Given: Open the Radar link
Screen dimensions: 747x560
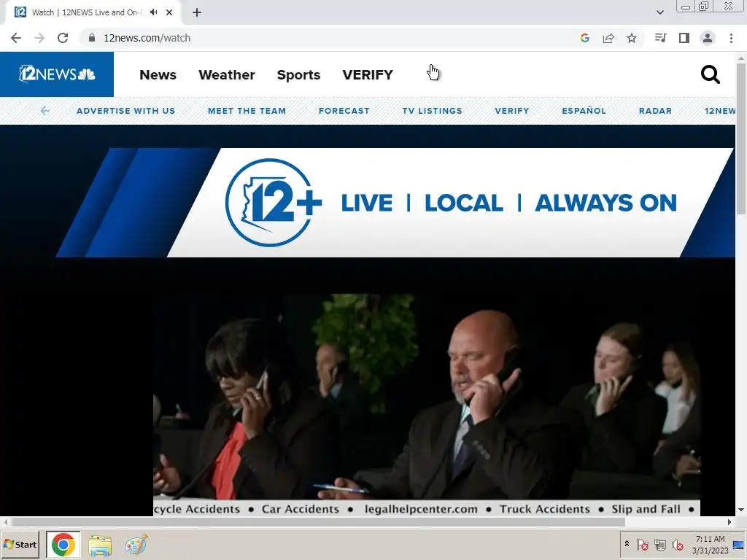Looking at the screenshot, I should click(x=655, y=111).
